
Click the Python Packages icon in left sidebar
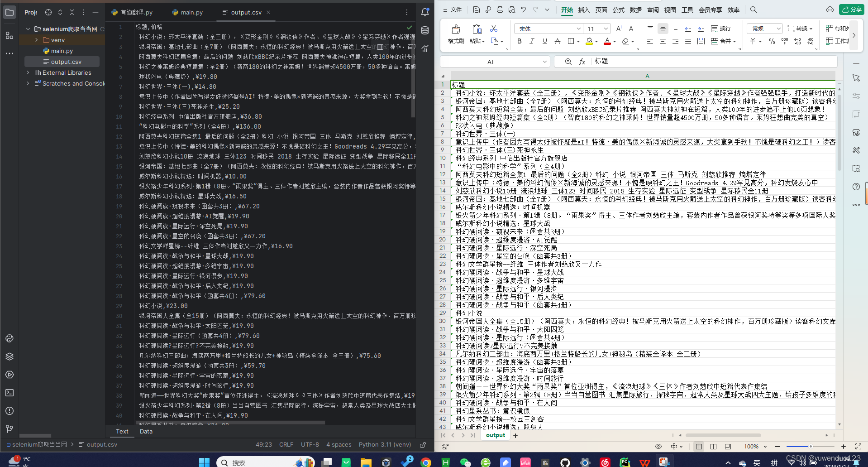[x=10, y=356]
